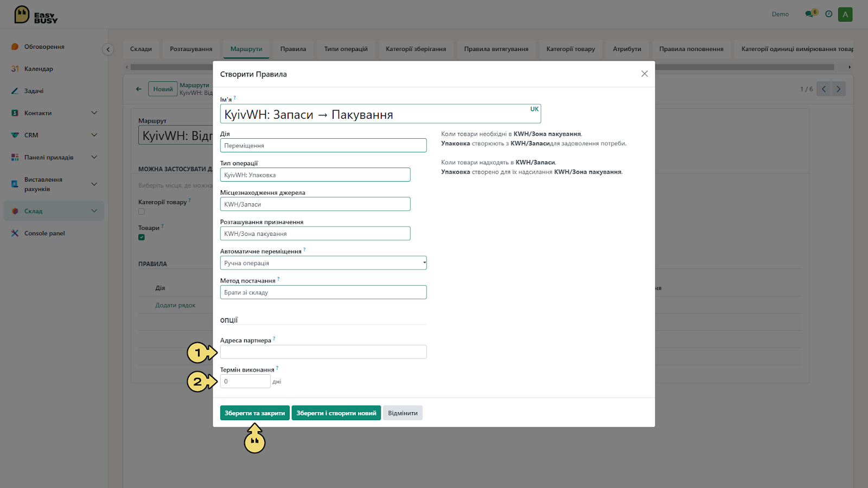Click the tabs horizontal scrollbar
The width and height of the screenshot is (868, 488).
tap(482, 67)
